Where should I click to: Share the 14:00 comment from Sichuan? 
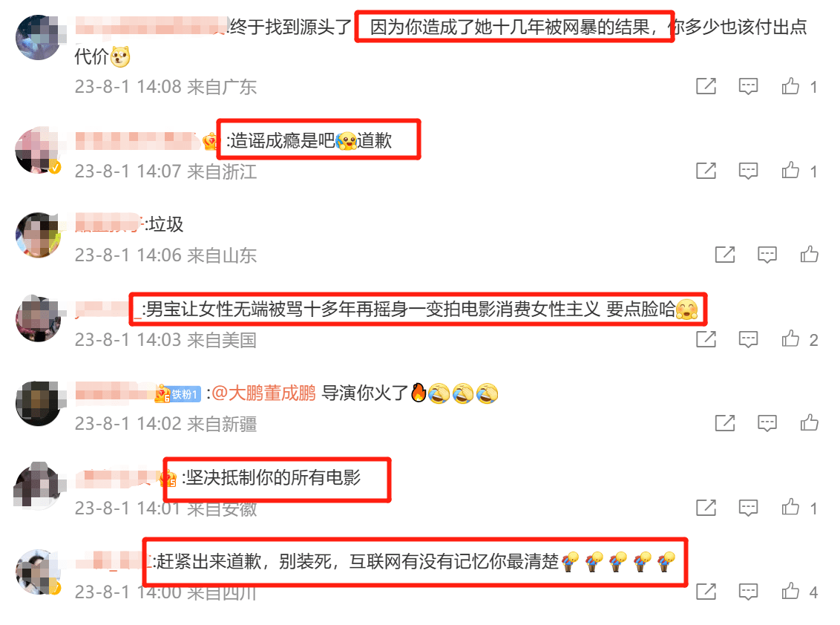pyautogui.click(x=706, y=592)
